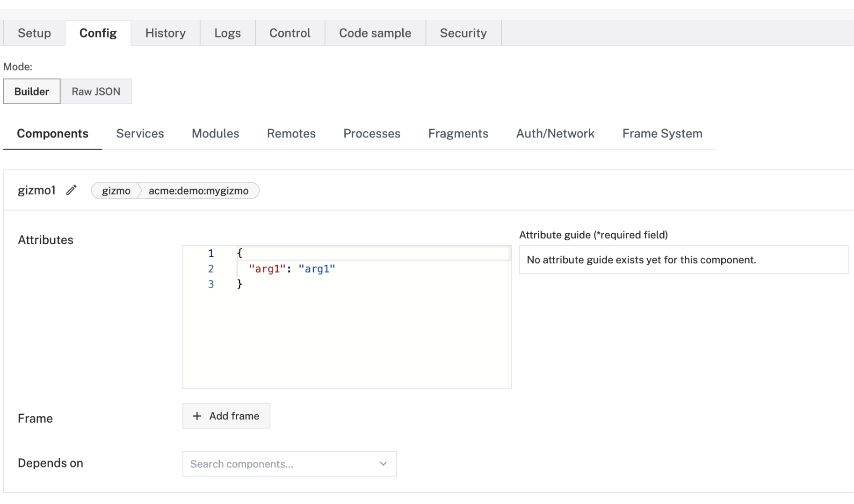Image resolution: width=854 pixels, height=504 pixels.
Task: Open the Code sample tab
Action: pyautogui.click(x=375, y=33)
